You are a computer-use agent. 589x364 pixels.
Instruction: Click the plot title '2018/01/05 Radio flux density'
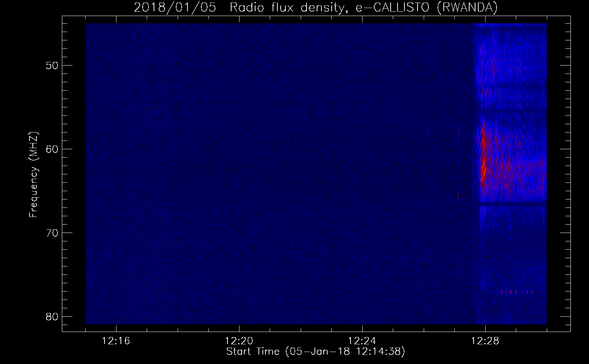click(x=316, y=8)
